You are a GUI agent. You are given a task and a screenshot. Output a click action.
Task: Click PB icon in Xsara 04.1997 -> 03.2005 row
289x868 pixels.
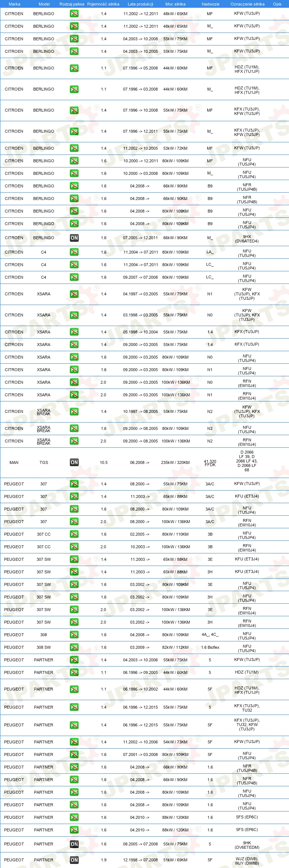point(74,294)
